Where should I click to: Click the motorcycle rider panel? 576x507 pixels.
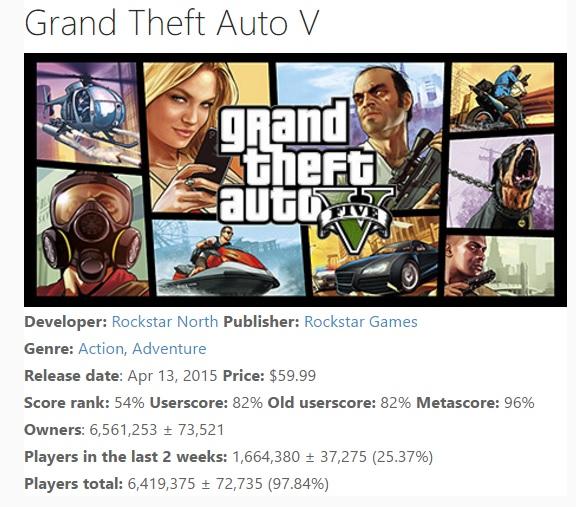503,97
